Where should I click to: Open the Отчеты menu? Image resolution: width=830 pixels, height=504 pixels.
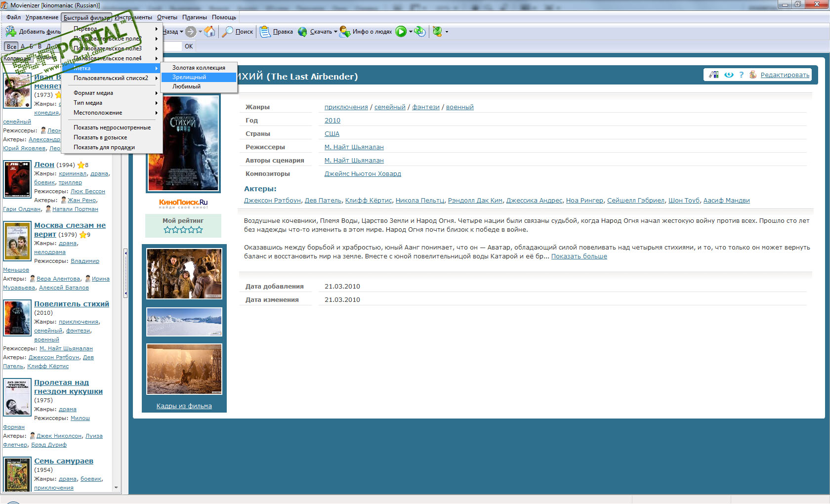point(167,17)
